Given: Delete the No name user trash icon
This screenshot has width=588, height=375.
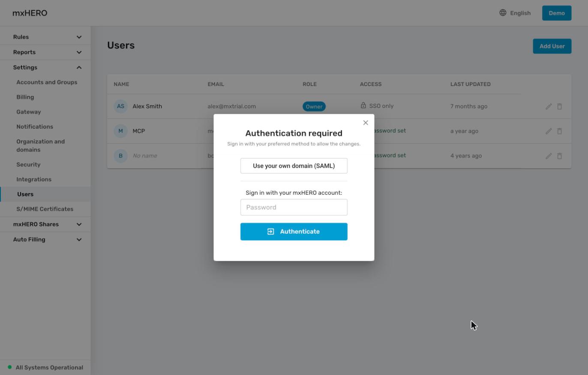Looking at the screenshot, I should pos(560,156).
